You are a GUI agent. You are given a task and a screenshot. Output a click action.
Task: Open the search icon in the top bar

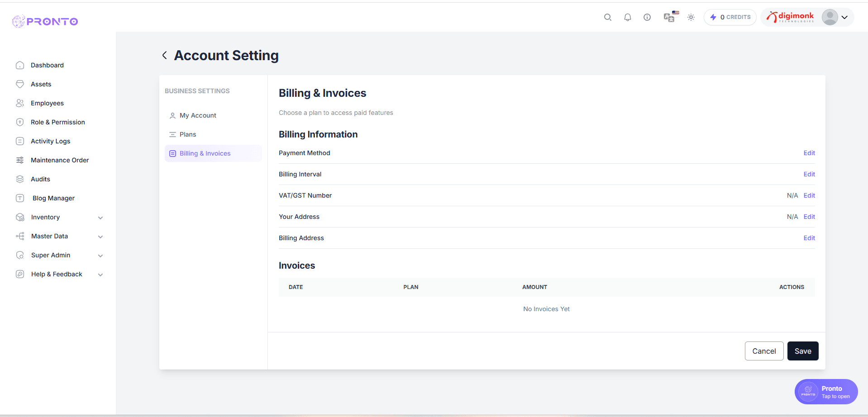click(608, 17)
